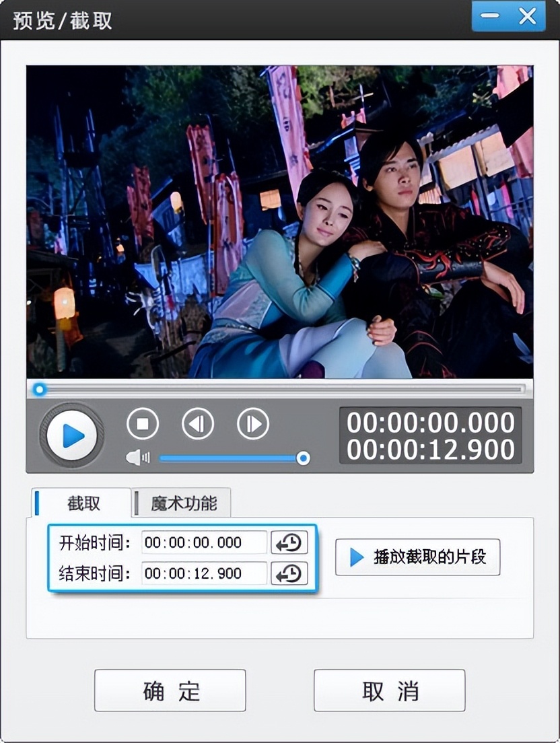The width and height of the screenshot is (560, 743).
Task: Mute audio via the speaker icon
Action: [x=137, y=458]
